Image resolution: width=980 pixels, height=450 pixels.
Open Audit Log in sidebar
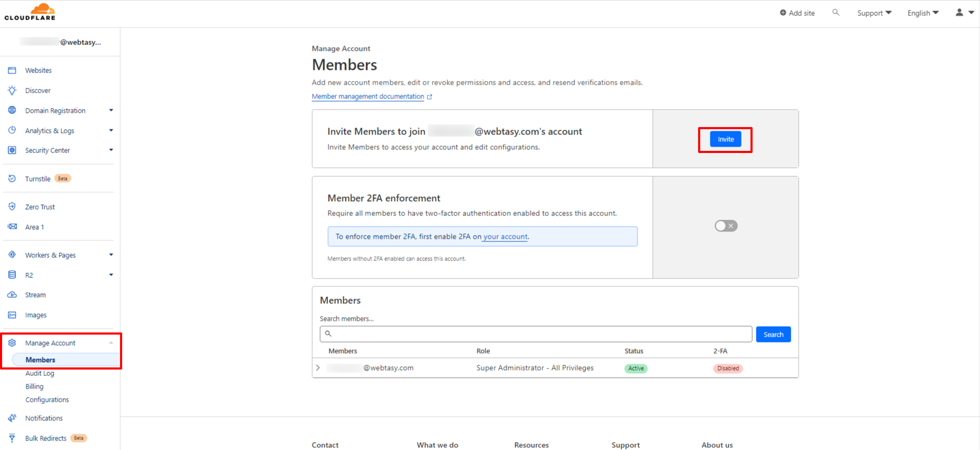(40, 373)
